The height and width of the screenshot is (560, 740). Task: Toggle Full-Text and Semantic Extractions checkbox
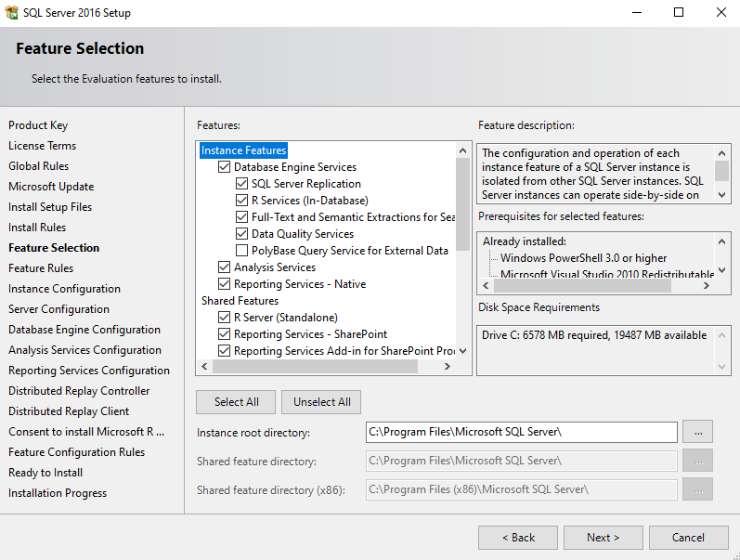(241, 217)
